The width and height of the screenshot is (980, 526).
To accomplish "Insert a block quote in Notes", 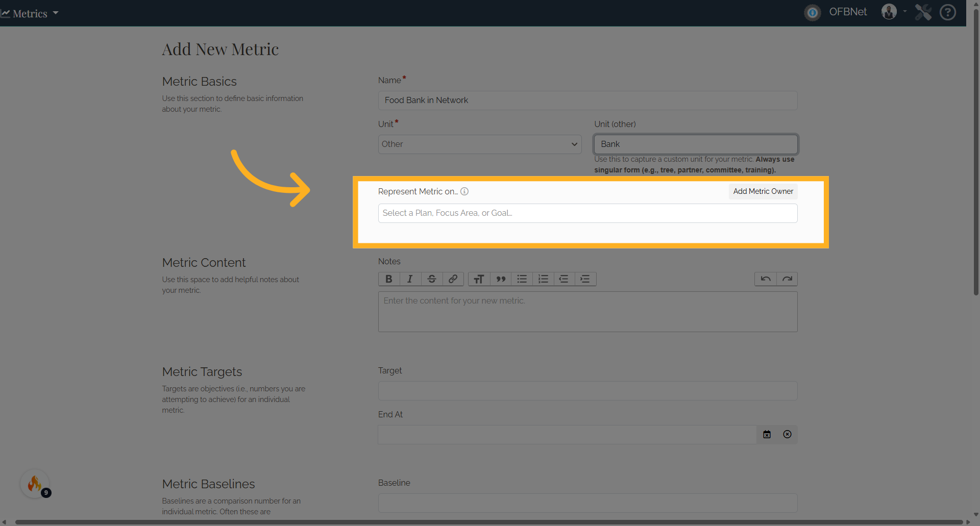I will 501,279.
